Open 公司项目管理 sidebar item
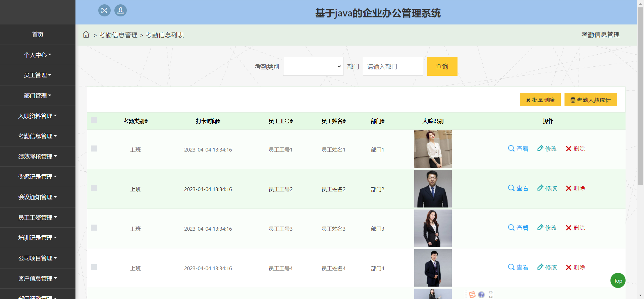This screenshot has width=644, height=299. 38,258
